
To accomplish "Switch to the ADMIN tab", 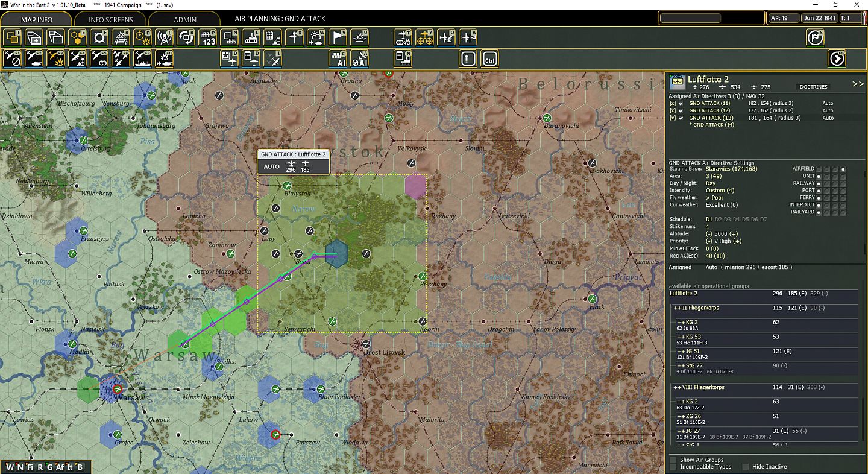I will point(185,19).
